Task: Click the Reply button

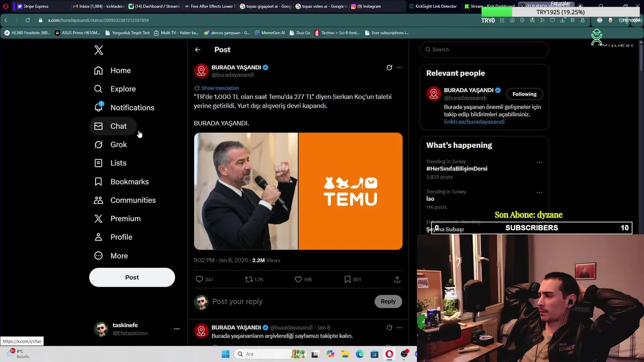Action: coord(388,302)
